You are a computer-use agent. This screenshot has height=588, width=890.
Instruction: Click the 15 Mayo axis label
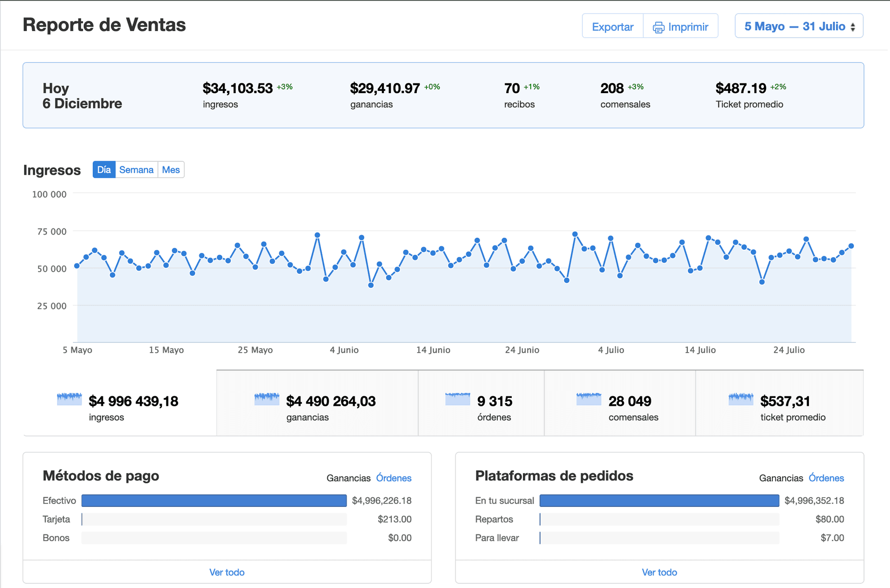[166, 350]
